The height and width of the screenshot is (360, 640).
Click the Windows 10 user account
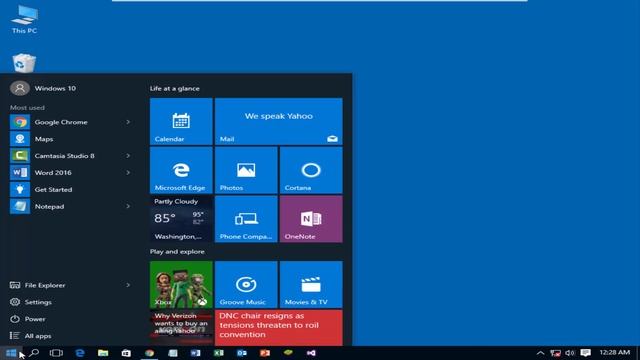point(43,88)
